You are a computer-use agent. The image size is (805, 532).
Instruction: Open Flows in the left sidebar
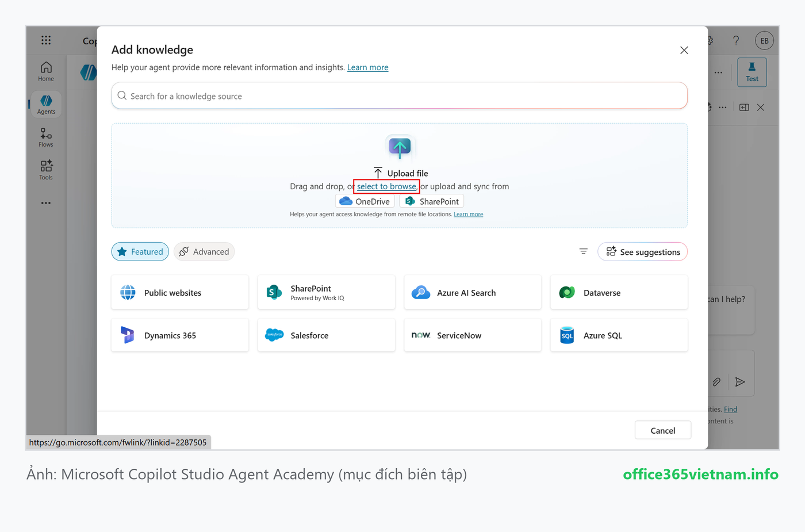click(x=46, y=137)
